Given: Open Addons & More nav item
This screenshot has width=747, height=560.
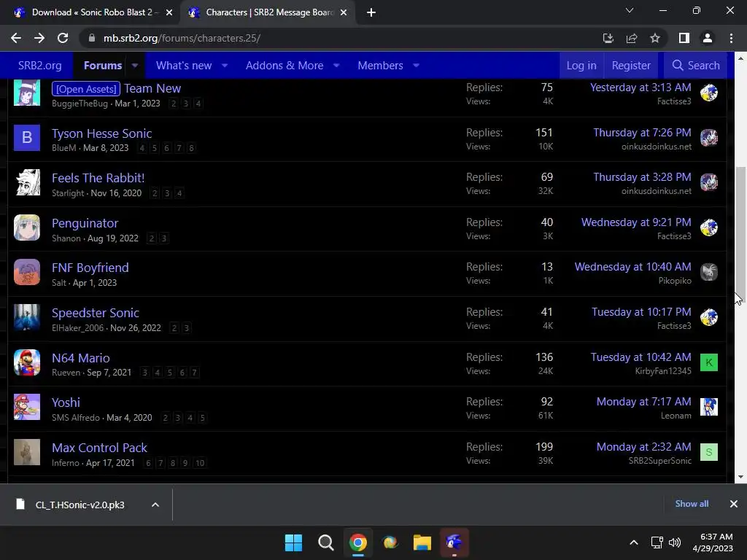Looking at the screenshot, I should click(285, 65).
